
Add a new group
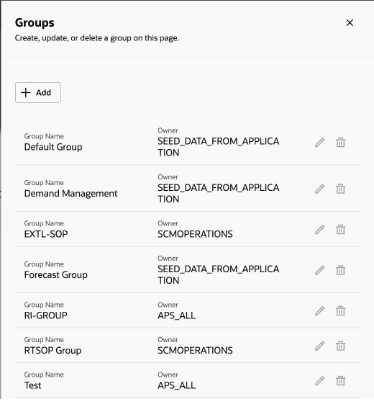(38, 92)
